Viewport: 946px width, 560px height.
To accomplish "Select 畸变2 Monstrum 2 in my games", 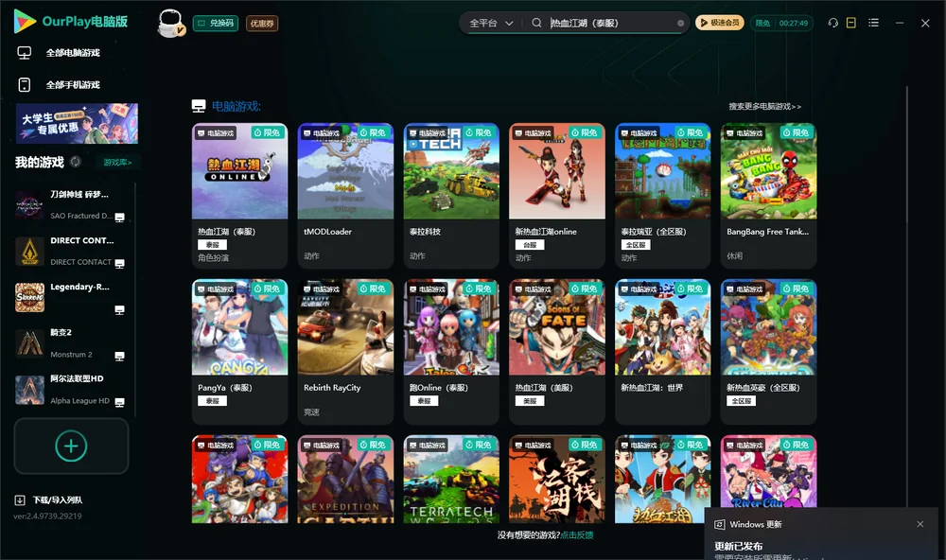I will (x=71, y=343).
